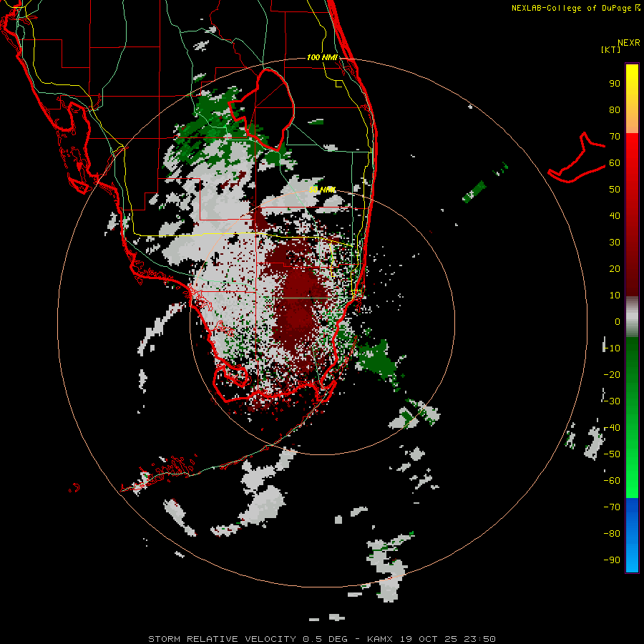Click the gray zero-velocity color bar segment
Viewport: 644px width, 644px height.
632,317
